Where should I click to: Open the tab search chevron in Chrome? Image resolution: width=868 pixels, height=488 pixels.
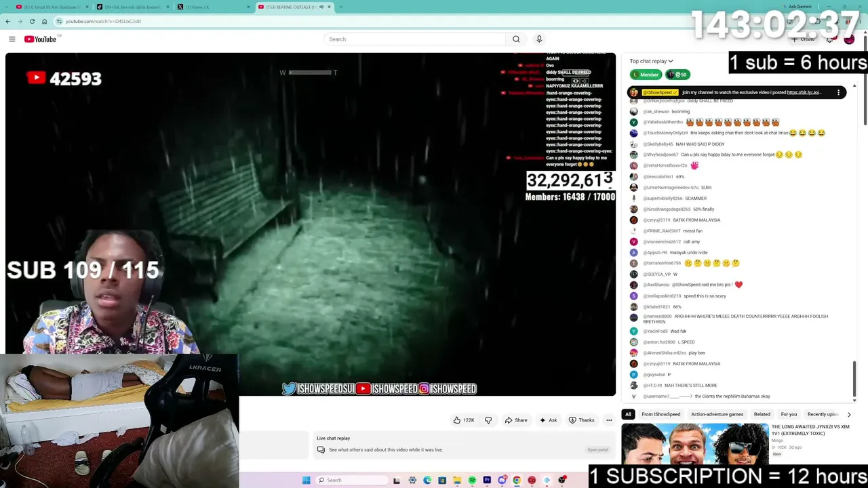pos(7,7)
